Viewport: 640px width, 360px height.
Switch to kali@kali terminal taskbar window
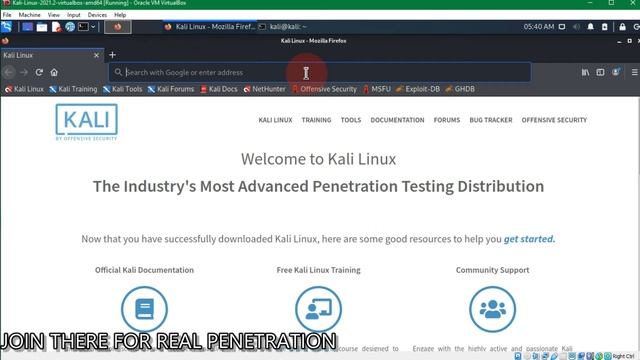click(x=283, y=27)
